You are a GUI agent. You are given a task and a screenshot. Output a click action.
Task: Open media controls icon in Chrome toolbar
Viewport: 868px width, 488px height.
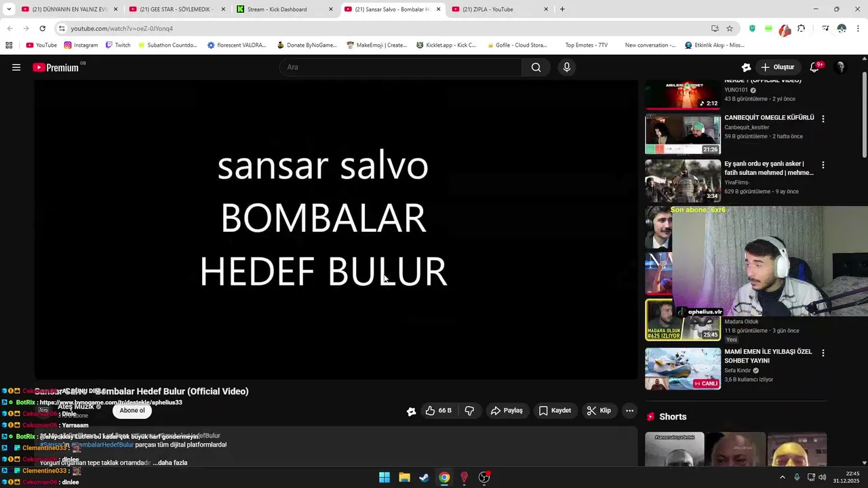coord(825,28)
